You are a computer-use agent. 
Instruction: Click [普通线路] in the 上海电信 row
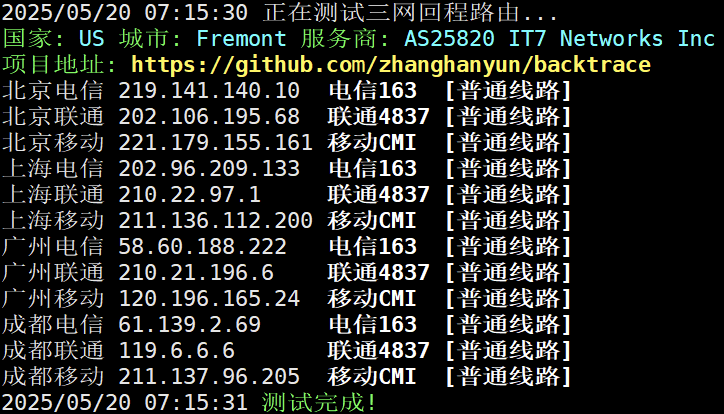click(508, 168)
